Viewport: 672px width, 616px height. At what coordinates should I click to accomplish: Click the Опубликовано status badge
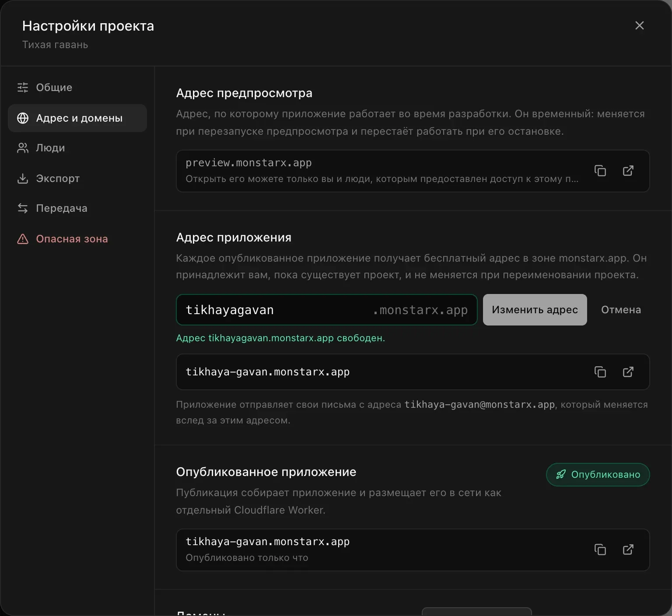(598, 475)
